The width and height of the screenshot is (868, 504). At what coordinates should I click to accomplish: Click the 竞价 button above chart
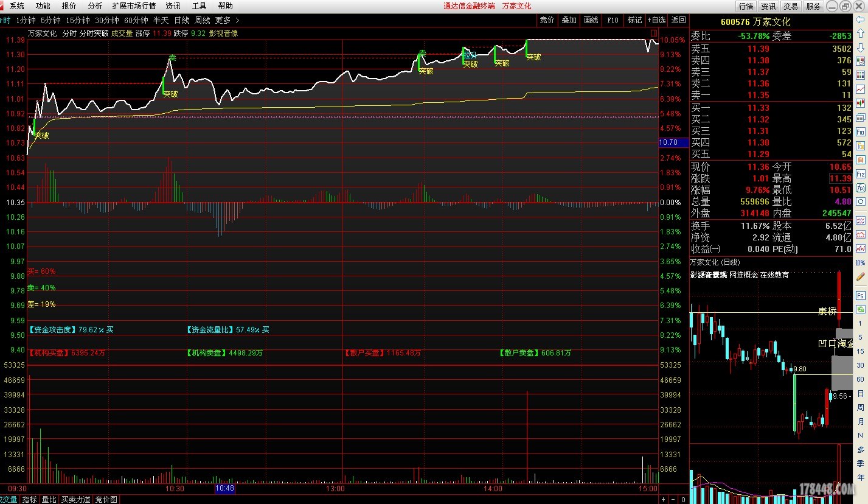tap(547, 20)
